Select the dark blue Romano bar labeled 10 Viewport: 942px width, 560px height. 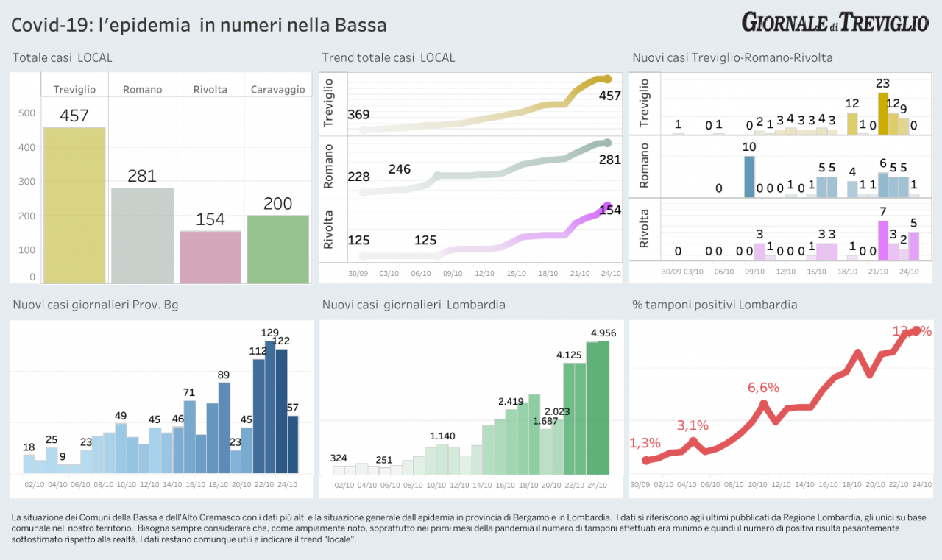coord(749,177)
